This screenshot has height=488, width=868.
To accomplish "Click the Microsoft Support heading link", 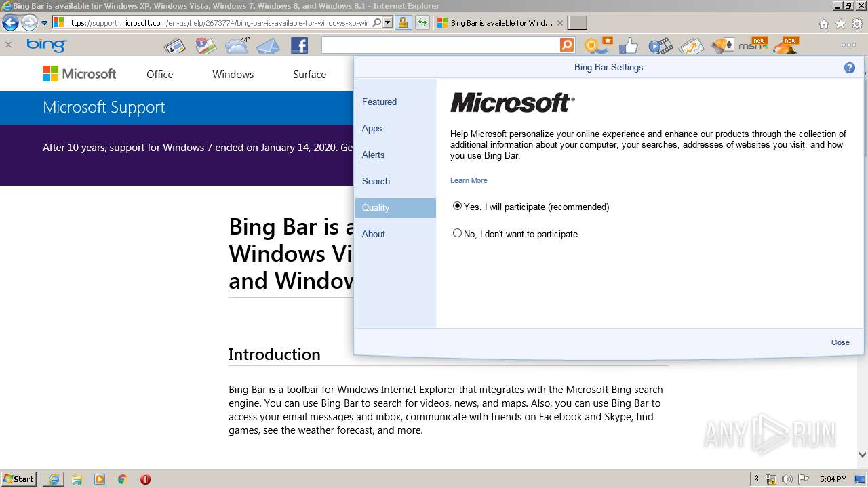I will coord(104,107).
